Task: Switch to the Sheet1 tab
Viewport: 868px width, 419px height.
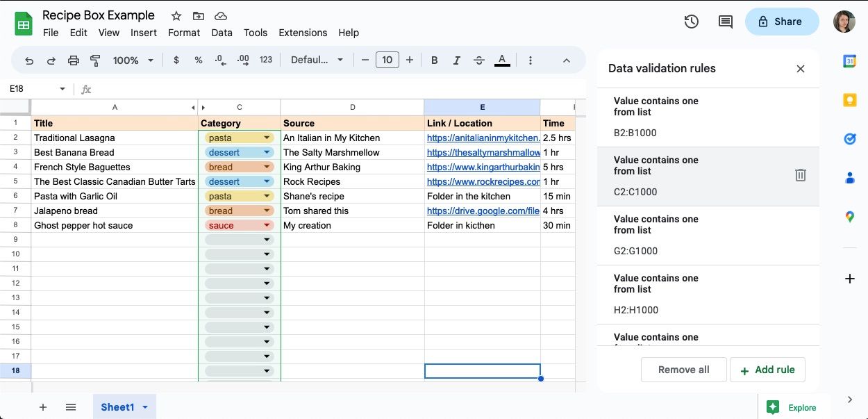Action: pyautogui.click(x=117, y=407)
